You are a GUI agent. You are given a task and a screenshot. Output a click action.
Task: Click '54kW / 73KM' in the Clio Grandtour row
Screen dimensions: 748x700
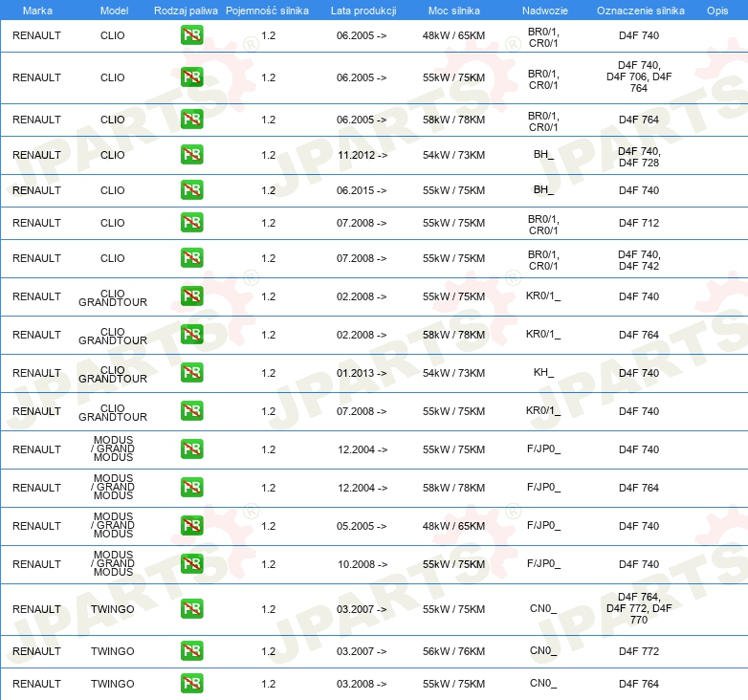(453, 373)
